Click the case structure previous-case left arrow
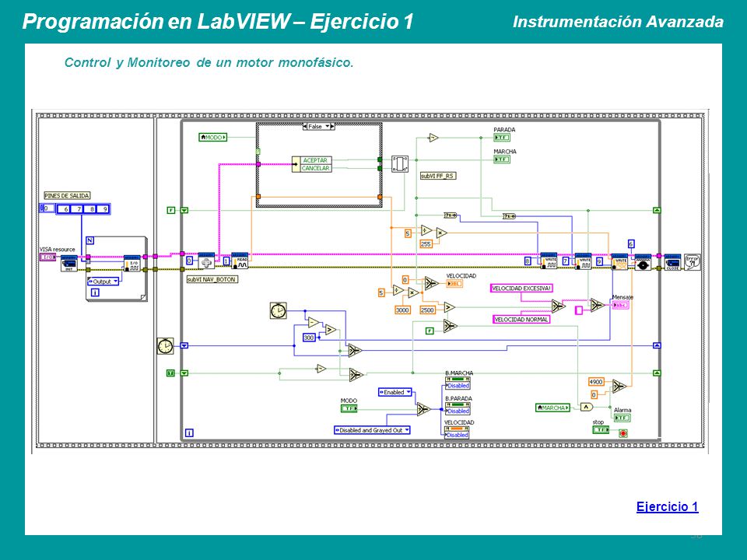 coord(305,127)
